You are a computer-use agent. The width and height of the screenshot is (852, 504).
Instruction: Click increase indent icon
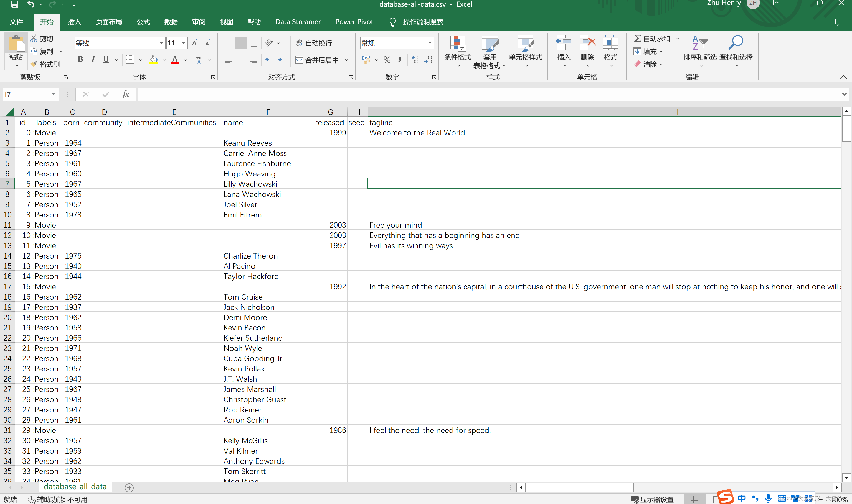point(282,60)
